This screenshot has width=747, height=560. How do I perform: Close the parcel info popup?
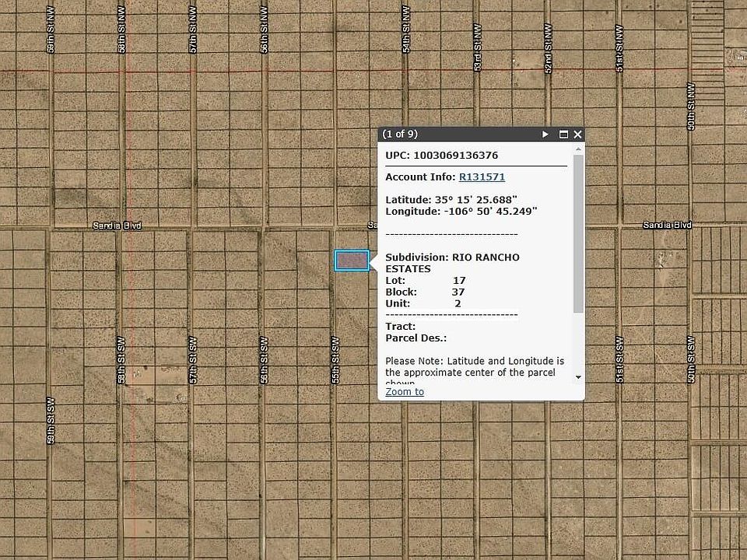[577, 135]
